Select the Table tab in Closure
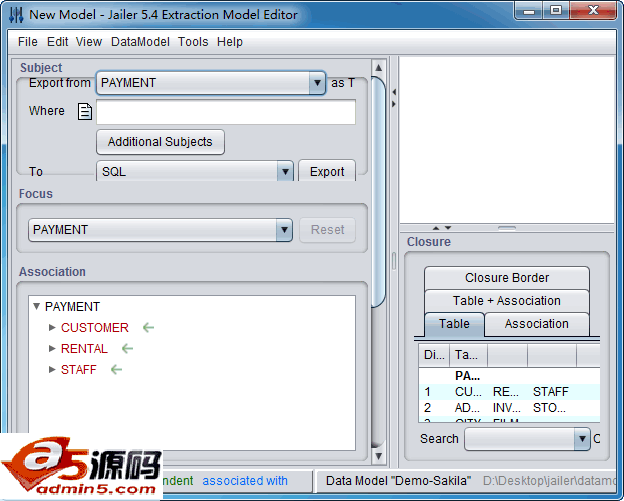Viewport: 624px width, 501px height. [454, 324]
